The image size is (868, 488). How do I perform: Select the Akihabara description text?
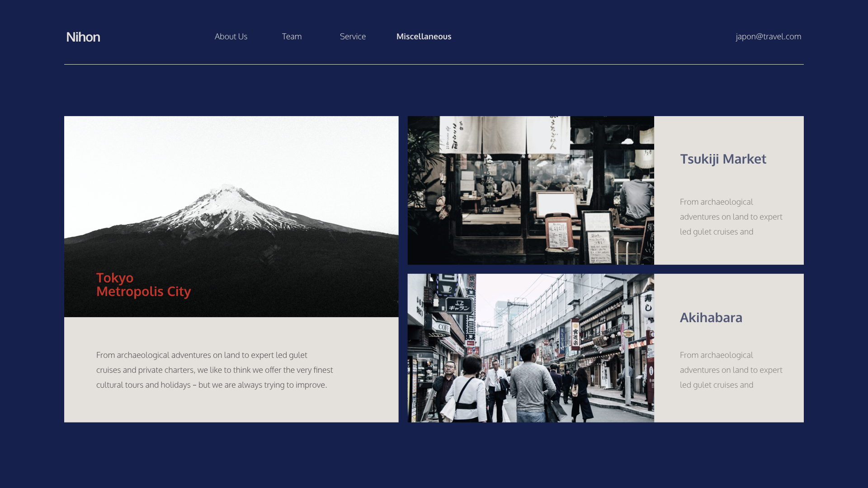731,370
